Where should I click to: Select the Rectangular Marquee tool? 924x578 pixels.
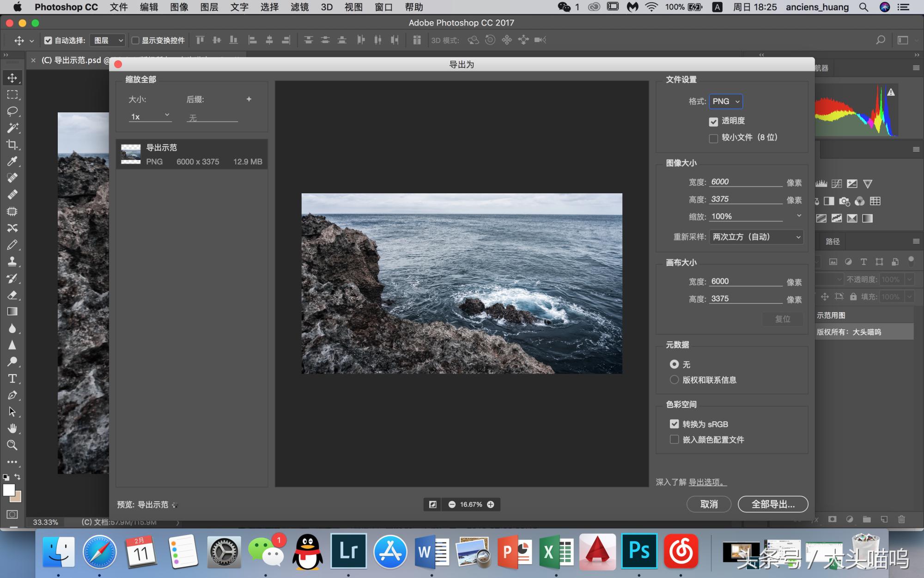click(x=12, y=95)
